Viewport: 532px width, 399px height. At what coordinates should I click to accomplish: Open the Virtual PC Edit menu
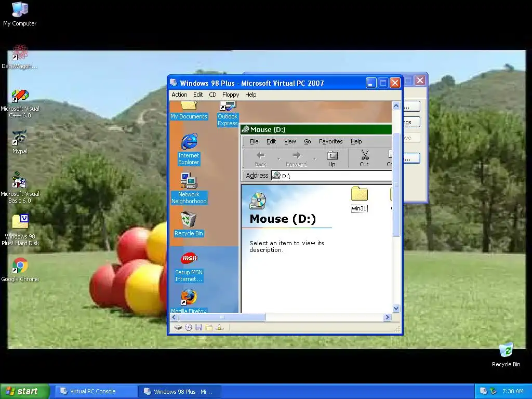pos(198,95)
